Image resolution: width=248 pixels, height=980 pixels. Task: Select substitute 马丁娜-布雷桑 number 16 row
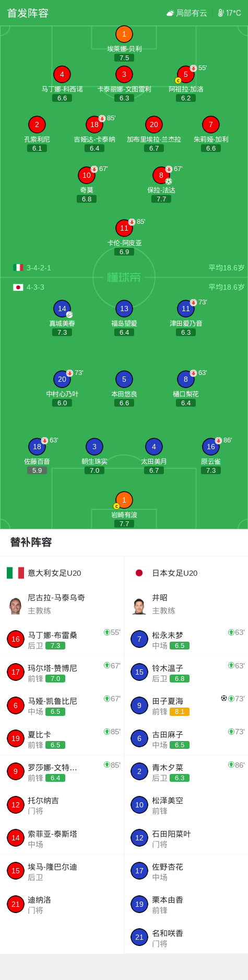(x=62, y=639)
